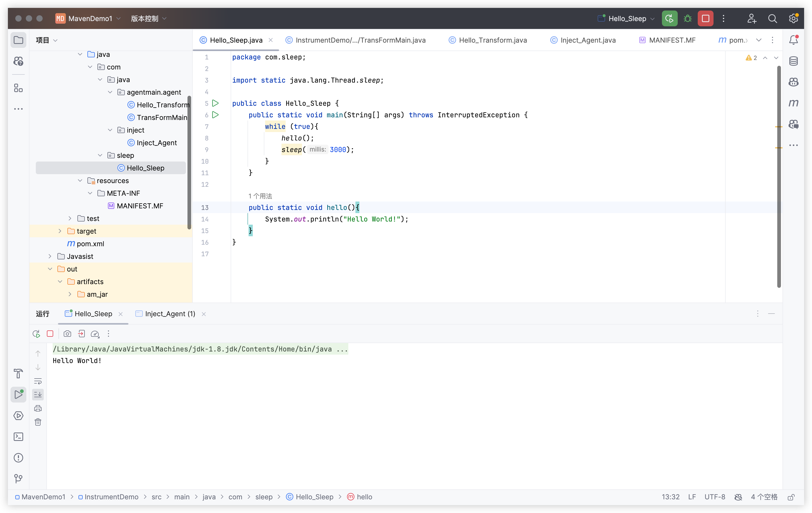Start debugging with the bug icon
Image resolution: width=812 pixels, height=513 pixels.
point(687,18)
